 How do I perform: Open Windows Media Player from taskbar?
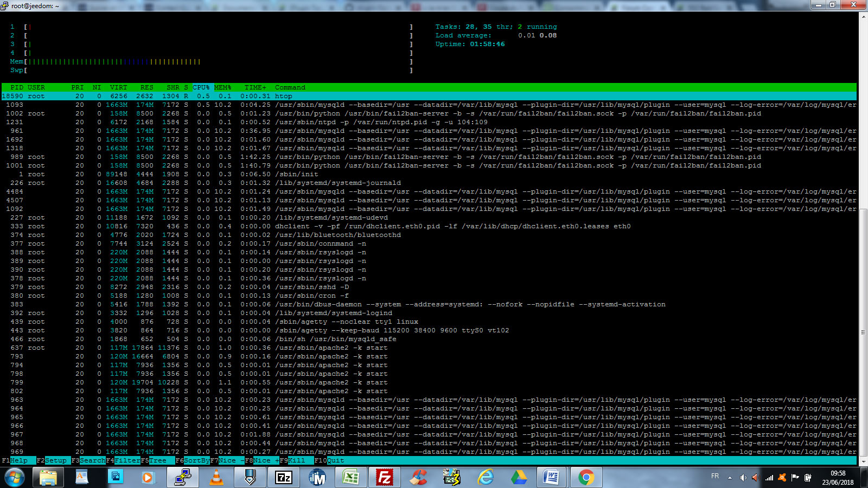(147, 478)
